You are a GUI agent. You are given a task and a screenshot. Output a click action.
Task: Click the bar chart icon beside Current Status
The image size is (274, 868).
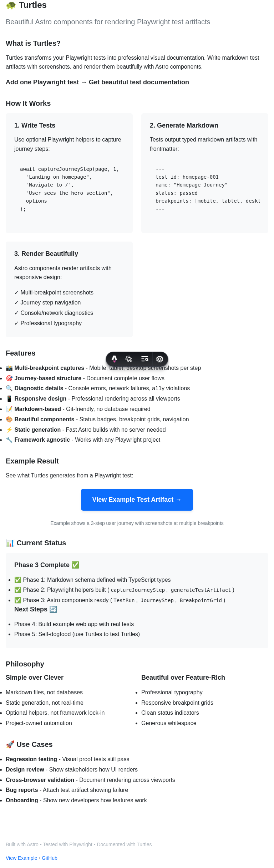pos(10,543)
